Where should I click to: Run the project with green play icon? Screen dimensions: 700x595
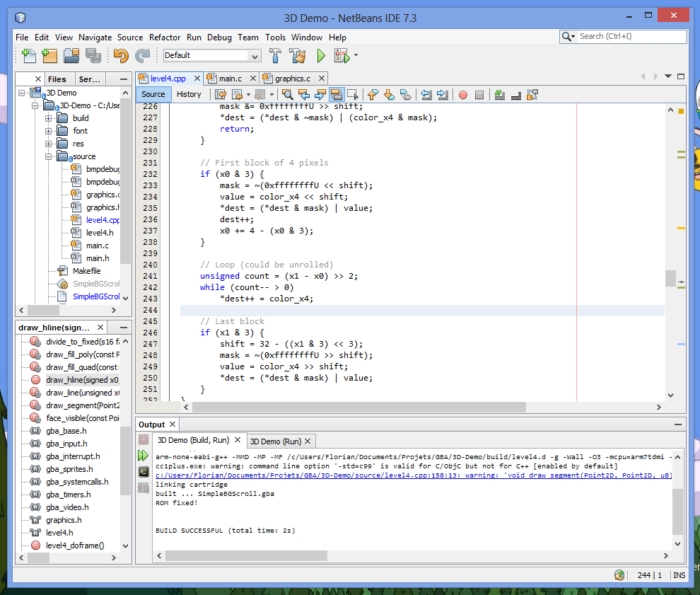point(321,55)
